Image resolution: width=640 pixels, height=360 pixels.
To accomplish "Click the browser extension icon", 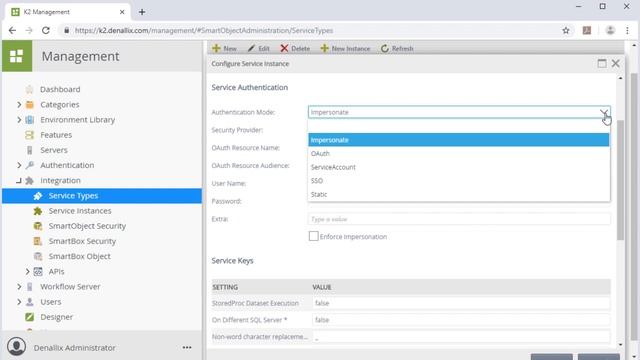I will click(x=587, y=31).
